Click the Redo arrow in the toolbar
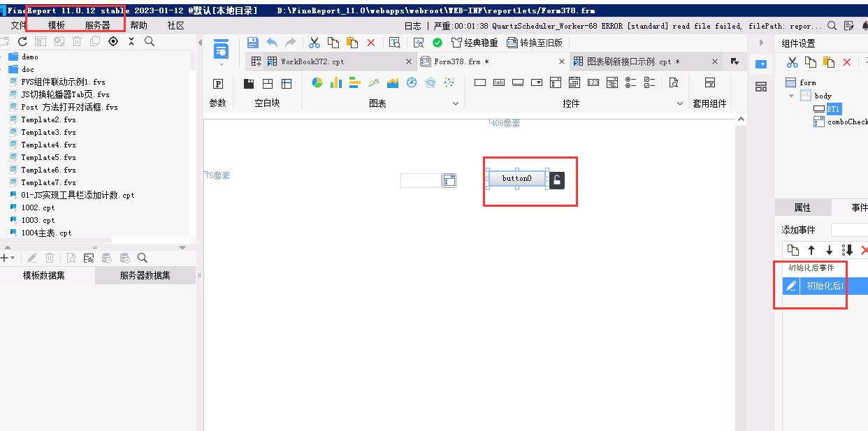The width and height of the screenshot is (868, 431). click(x=290, y=43)
